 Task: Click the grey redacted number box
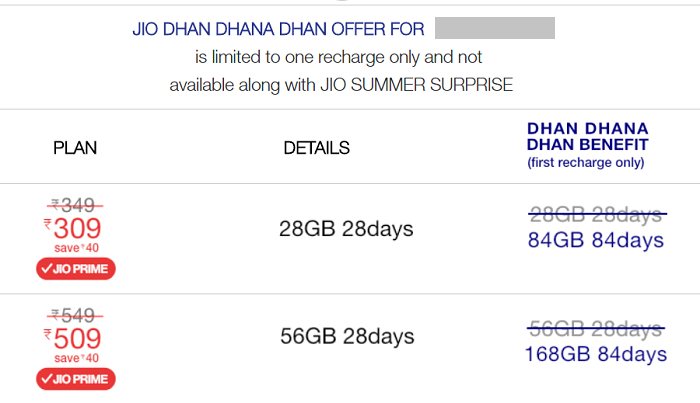[495, 28]
